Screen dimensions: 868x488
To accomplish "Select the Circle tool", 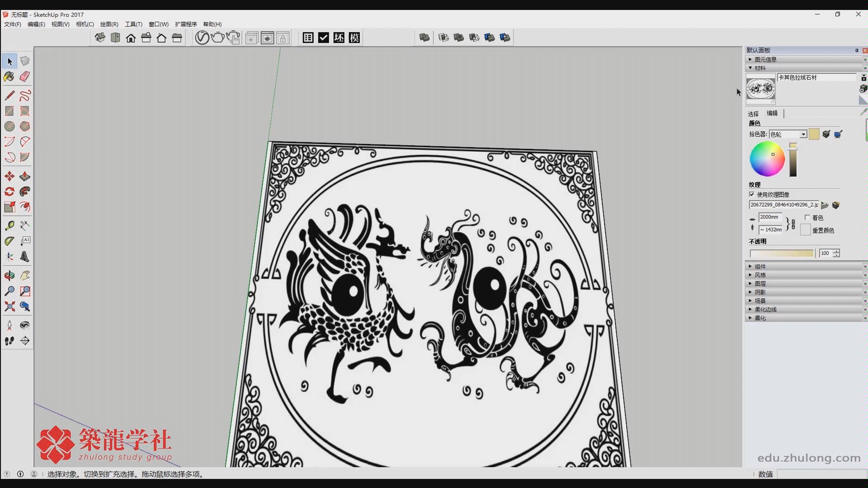I will tap(10, 126).
